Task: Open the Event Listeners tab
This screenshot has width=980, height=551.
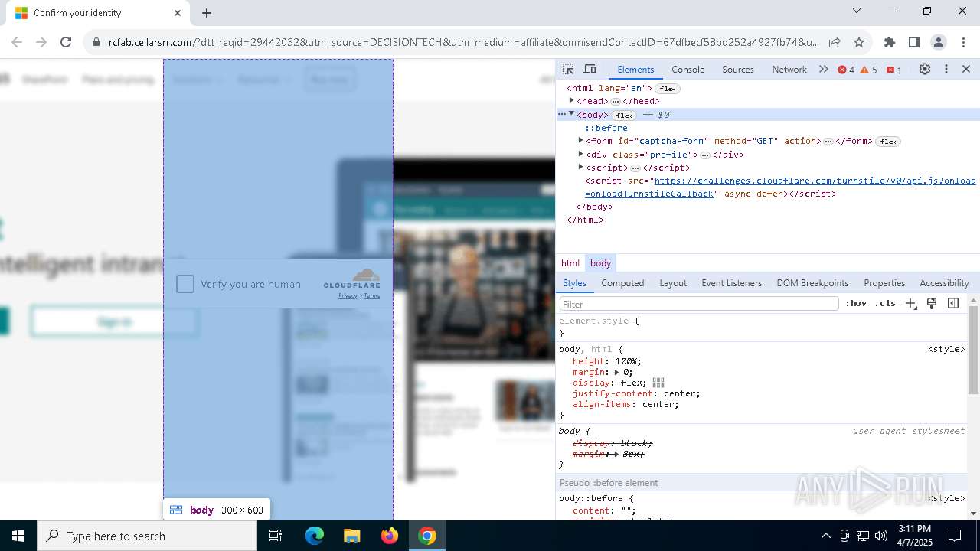Action: [731, 283]
